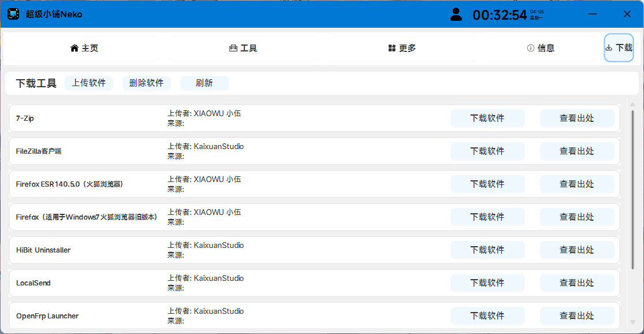Download HiBit Uninstaller software
This screenshot has height=334, width=644.
(487, 250)
